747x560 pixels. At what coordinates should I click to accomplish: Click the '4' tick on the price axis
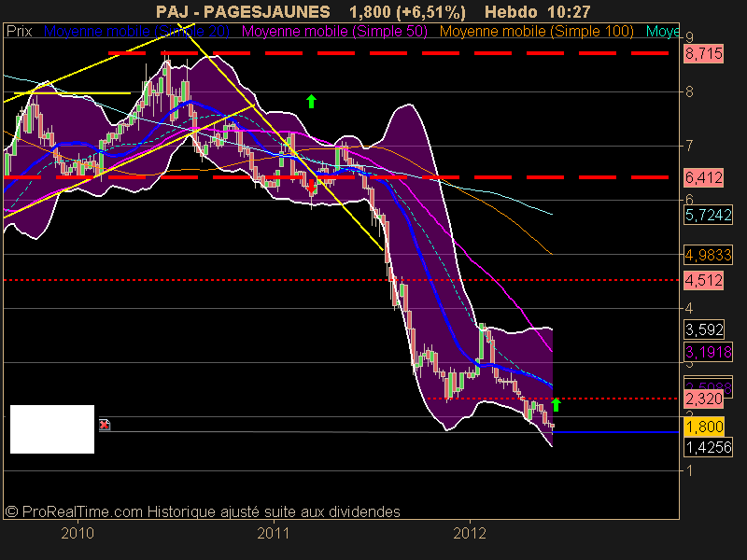coord(689,308)
